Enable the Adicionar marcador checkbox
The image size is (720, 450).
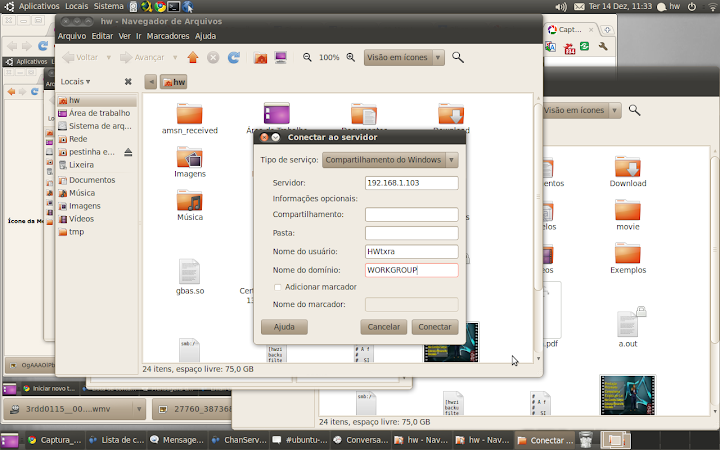tap(277, 287)
